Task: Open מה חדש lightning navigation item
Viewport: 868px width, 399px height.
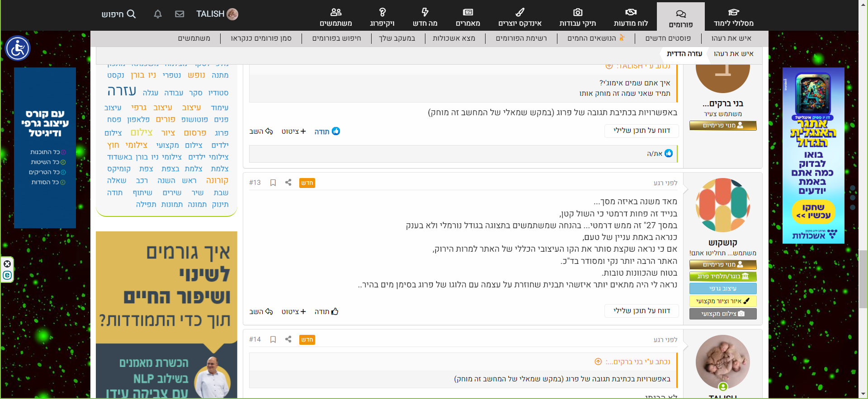Action: click(x=425, y=17)
